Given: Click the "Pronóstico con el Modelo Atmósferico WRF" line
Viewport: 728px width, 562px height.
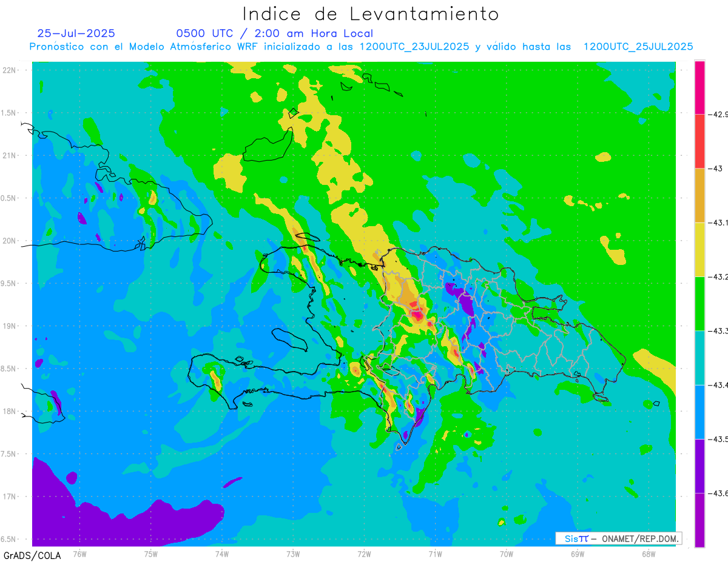Looking at the screenshot, I should point(361,46).
